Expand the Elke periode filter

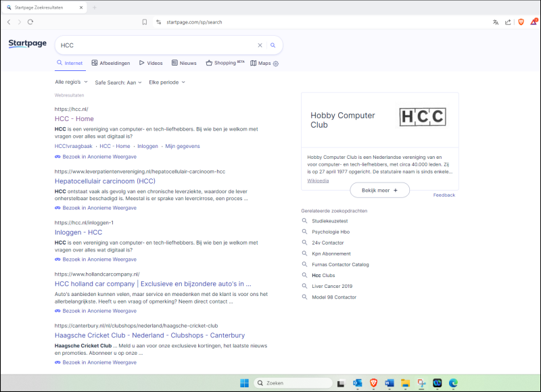(x=167, y=82)
